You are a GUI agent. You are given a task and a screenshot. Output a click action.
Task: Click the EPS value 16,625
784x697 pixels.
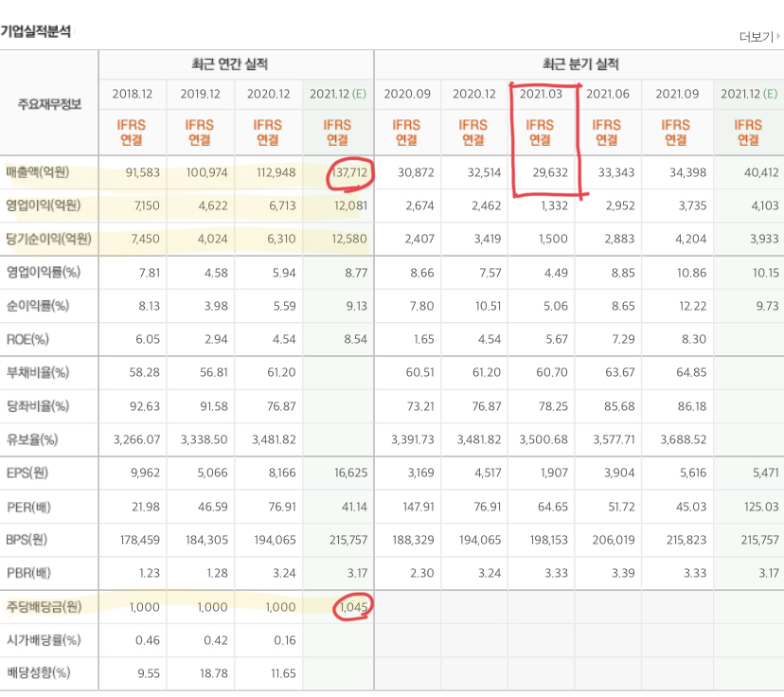(x=351, y=473)
